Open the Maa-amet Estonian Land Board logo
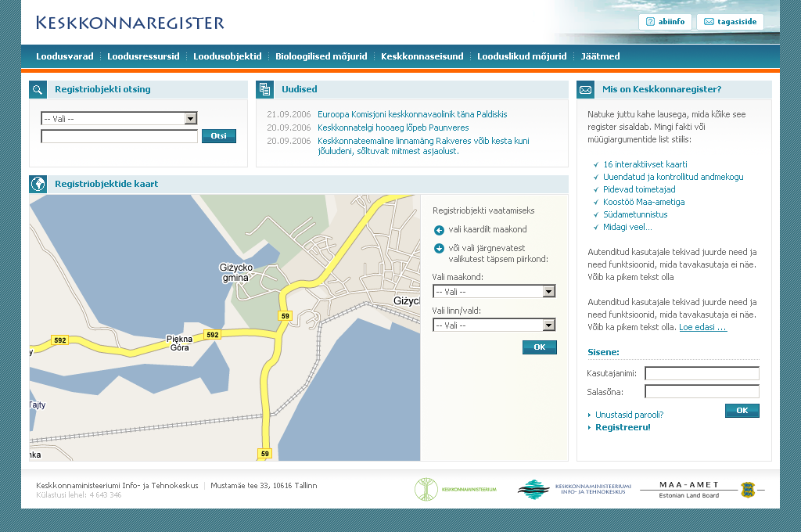This screenshot has width=801, height=532. point(702,489)
